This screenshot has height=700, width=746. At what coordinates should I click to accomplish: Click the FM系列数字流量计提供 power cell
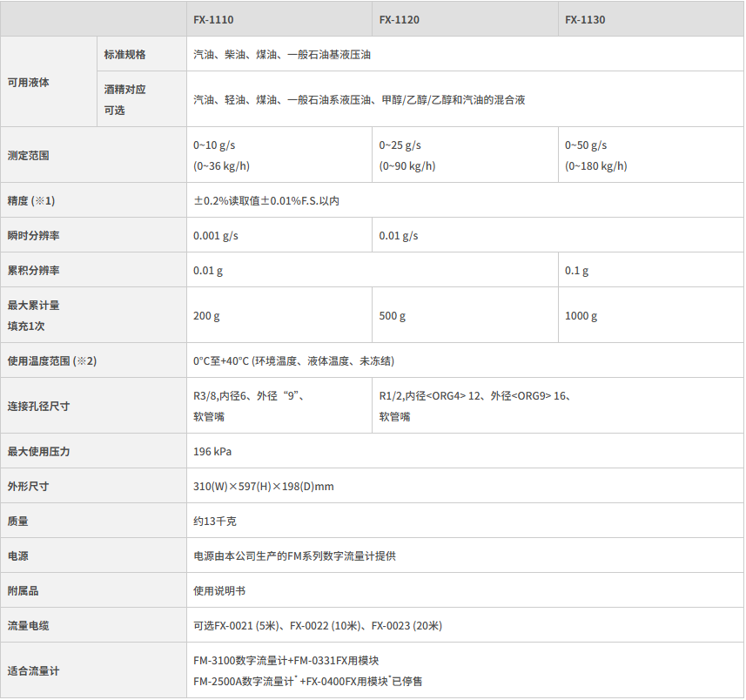click(x=465, y=555)
